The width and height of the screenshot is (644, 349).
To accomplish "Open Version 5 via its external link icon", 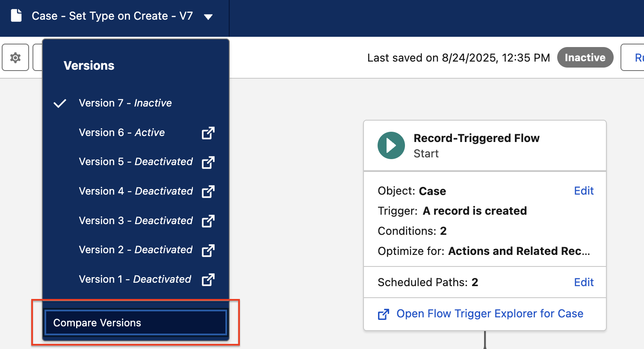I will tap(208, 163).
